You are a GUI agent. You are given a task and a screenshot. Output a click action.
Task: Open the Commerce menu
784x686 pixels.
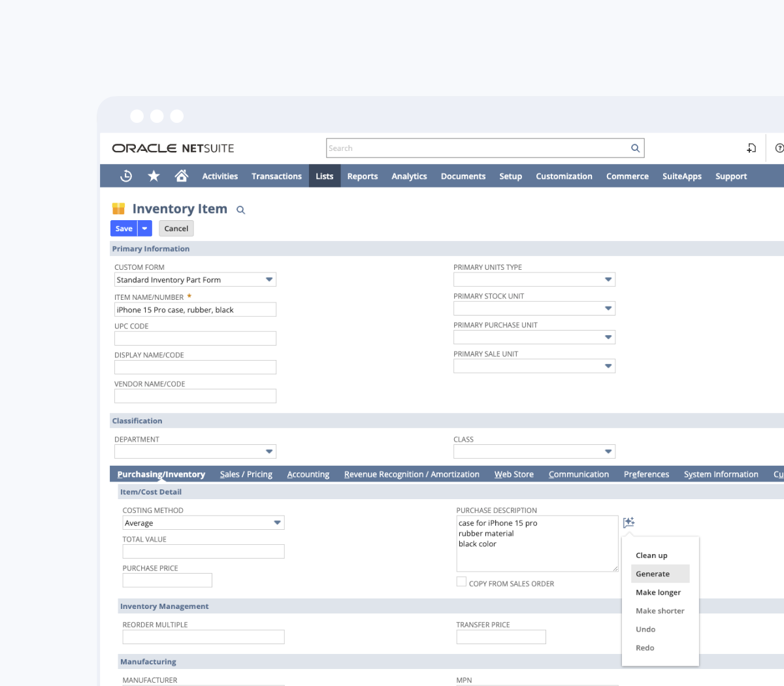(x=627, y=176)
